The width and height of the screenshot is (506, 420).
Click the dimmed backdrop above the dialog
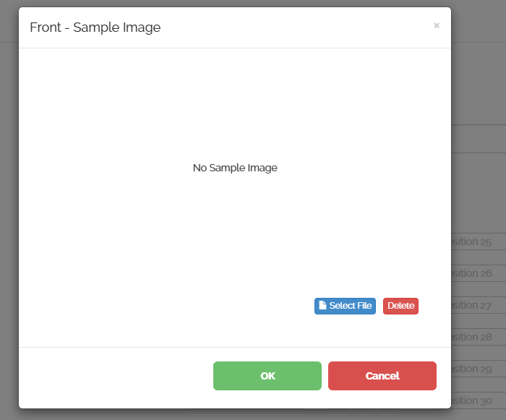tap(217, 3)
